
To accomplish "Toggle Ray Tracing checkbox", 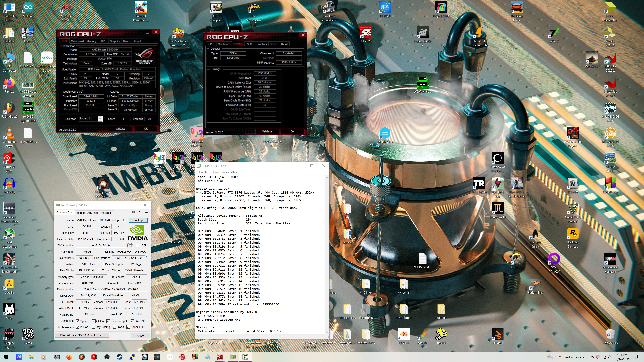I will [93, 327].
